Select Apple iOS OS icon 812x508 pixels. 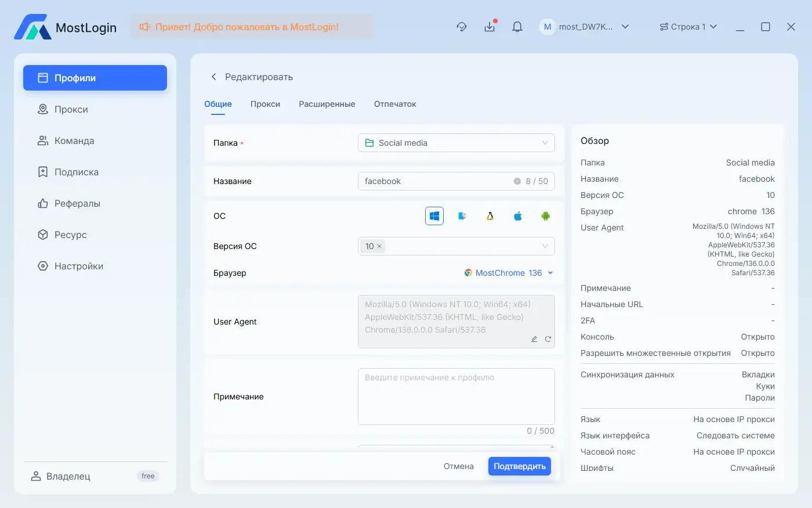[518, 216]
